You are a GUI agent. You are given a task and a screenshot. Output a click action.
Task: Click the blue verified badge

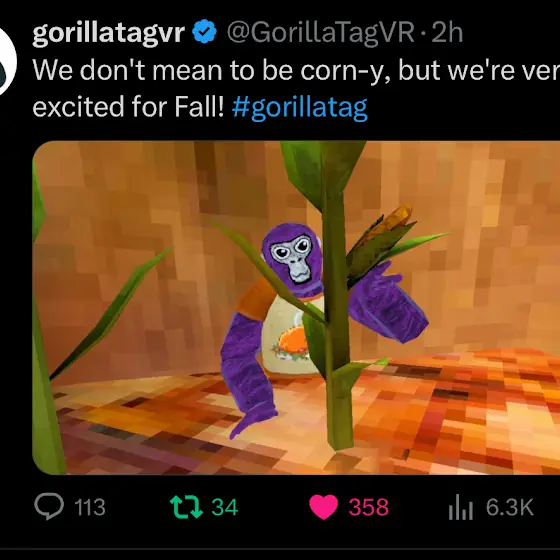[204, 32]
